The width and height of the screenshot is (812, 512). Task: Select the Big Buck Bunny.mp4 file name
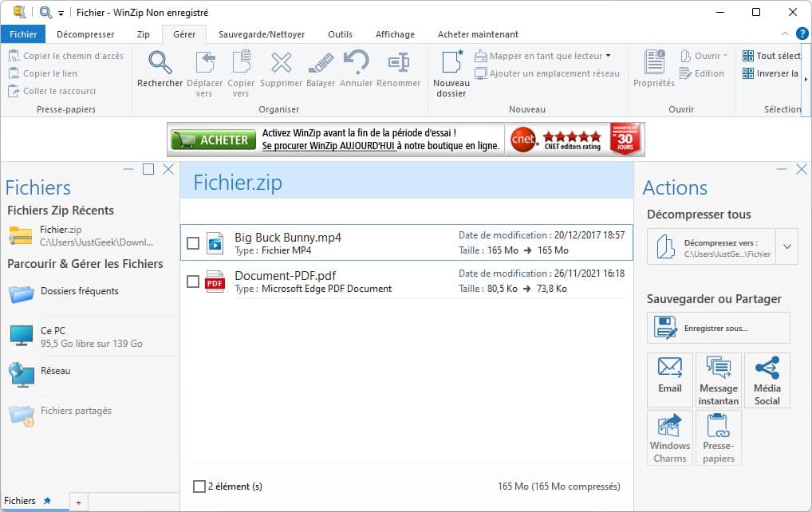[288, 237]
